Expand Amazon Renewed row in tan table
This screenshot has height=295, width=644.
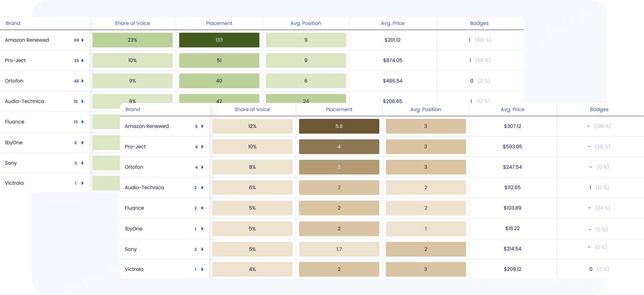203,126
